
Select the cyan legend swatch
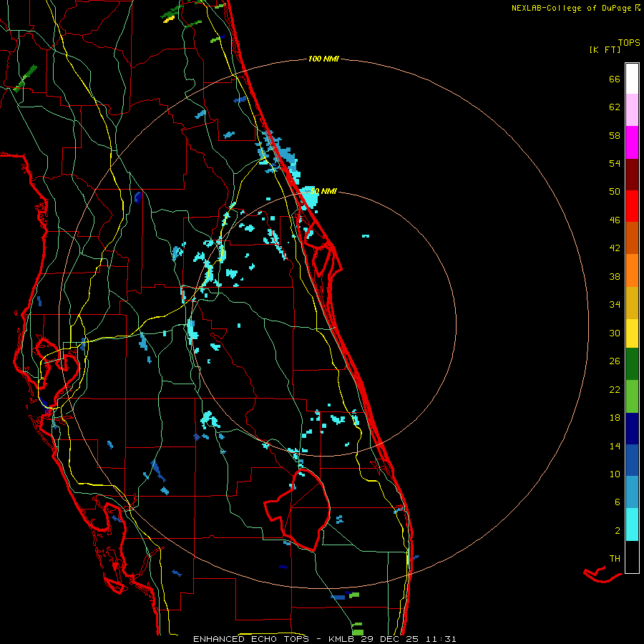click(x=632, y=525)
